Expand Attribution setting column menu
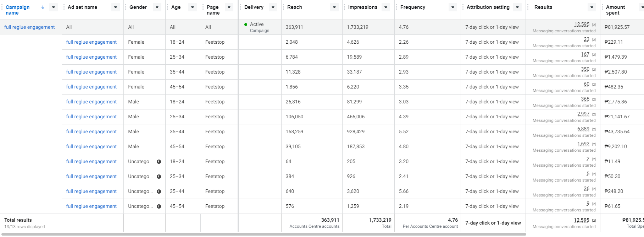 [x=517, y=7]
